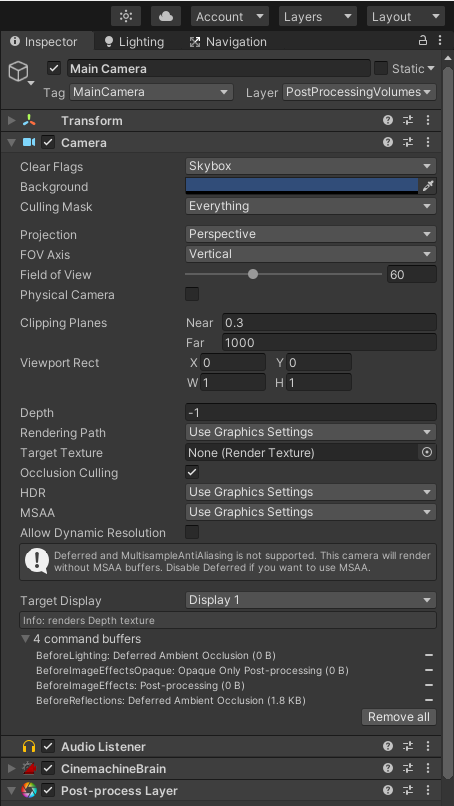Click the Remove all button
This screenshot has width=454, height=806.
tap(399, 717)
